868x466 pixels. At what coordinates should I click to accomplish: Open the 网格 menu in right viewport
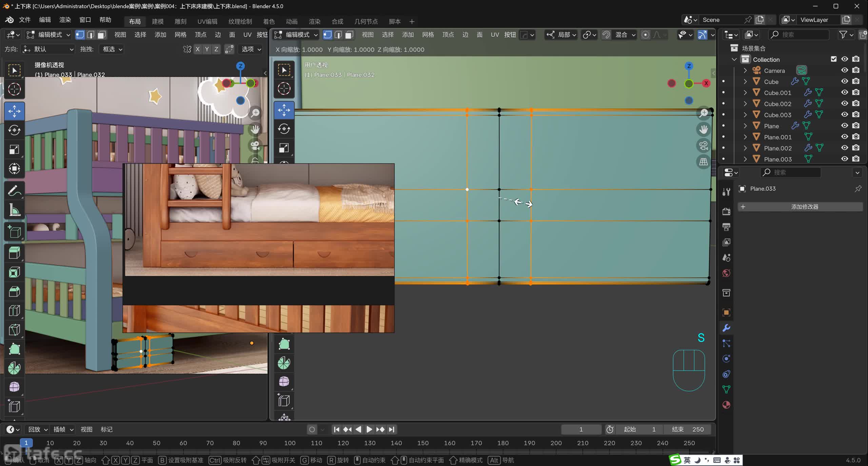click(x=428, y=35)
